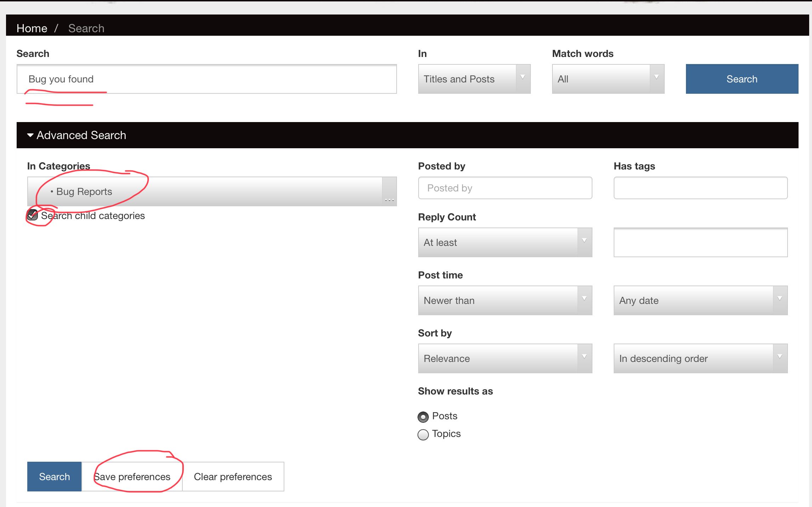
Task: Open the Any date dropdown
Action: (700, 300)
